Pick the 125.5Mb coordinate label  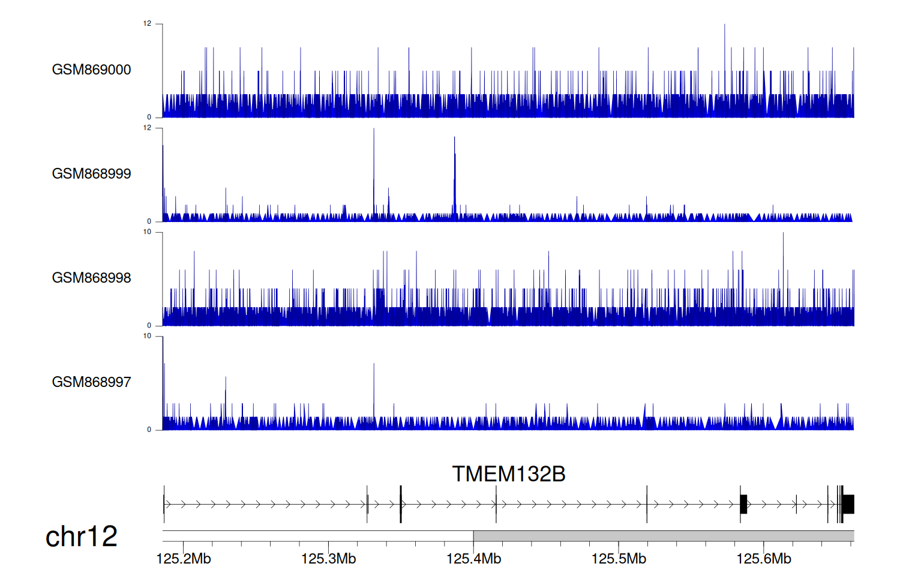pos(619,559)
